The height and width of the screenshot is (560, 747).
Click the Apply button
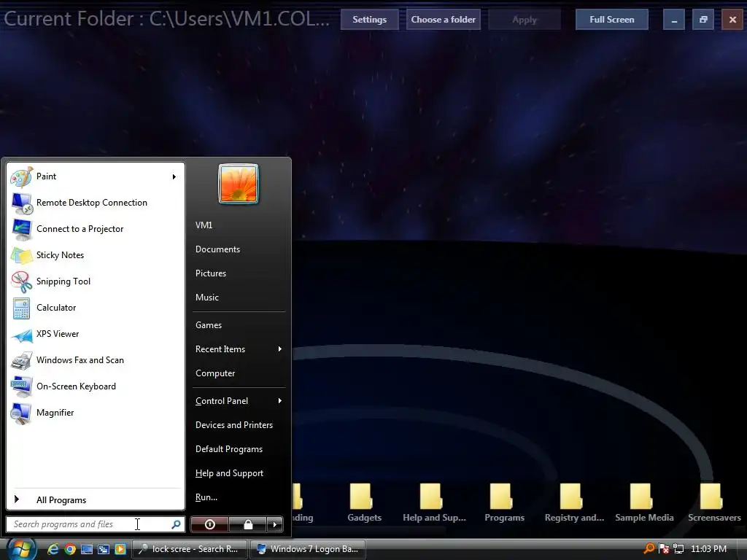(x=525, y=20)
